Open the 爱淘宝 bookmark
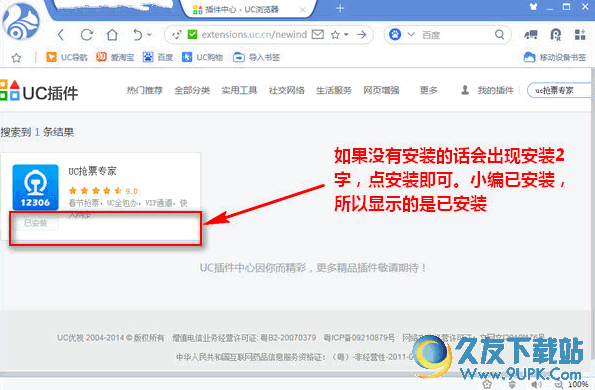595x390 pixels. click(115, 57)
